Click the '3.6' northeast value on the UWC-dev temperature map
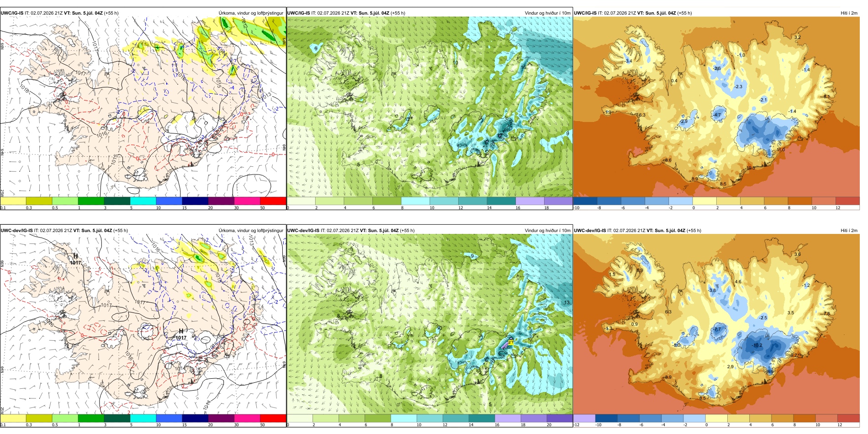Image resolution: width=868 pixels, height=434 pixels. coord(798,254)
